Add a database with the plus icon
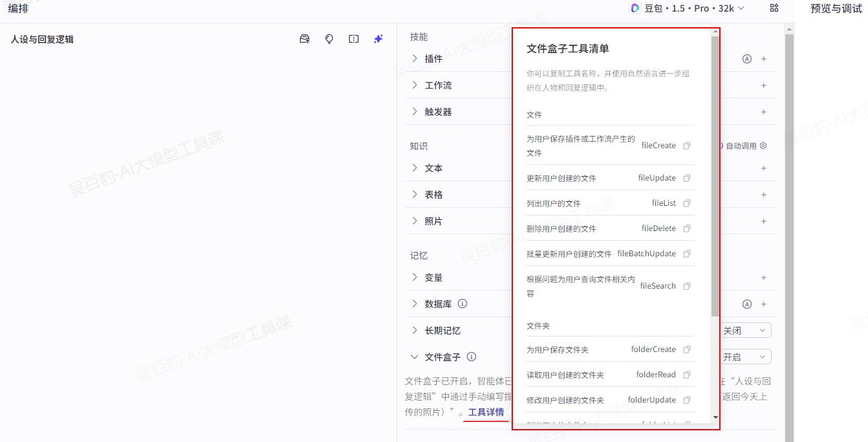This screenshot has width=868, height=442. 764,304
